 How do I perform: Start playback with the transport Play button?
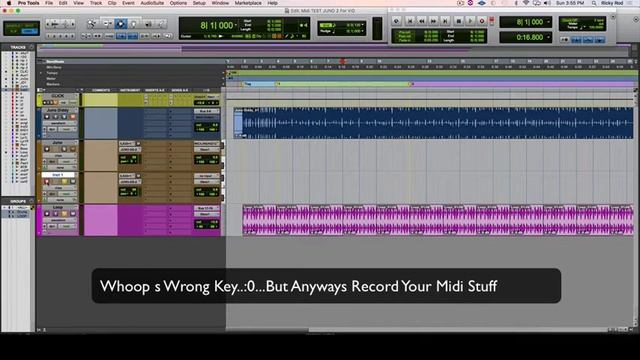click(470, 21)
